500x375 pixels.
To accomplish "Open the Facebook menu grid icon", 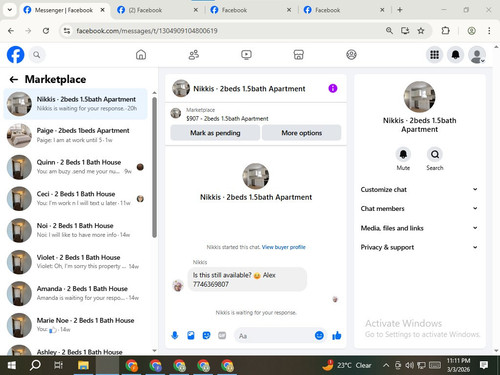I will [434, 55].
